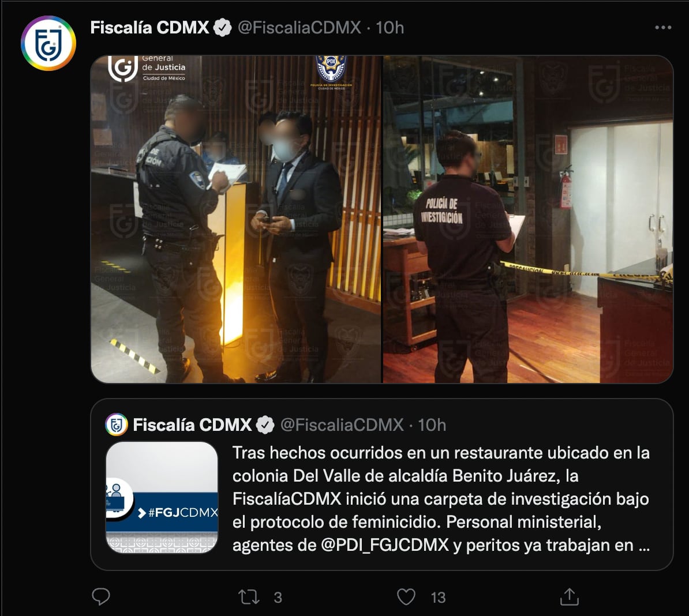Click verified badge next to top Fiscalía CDMX
The image size is (689, 616).
click(x=223, y=28)
